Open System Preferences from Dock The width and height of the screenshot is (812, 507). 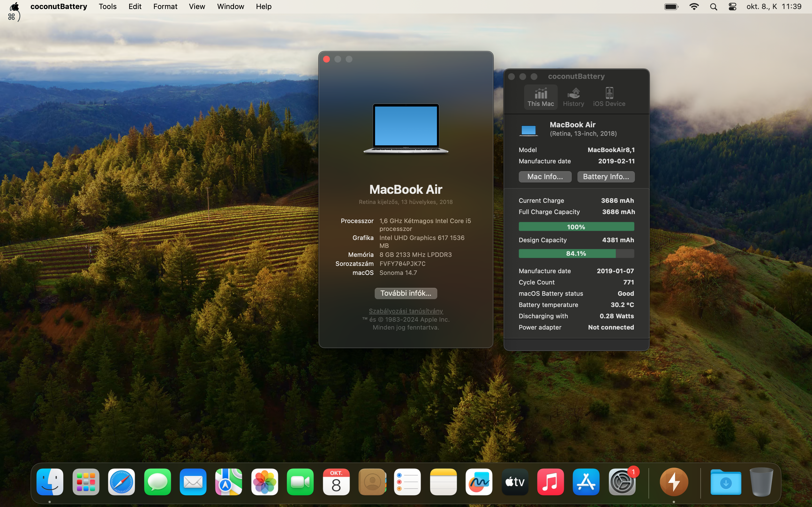pyautogui.click(x=622, y=482)
